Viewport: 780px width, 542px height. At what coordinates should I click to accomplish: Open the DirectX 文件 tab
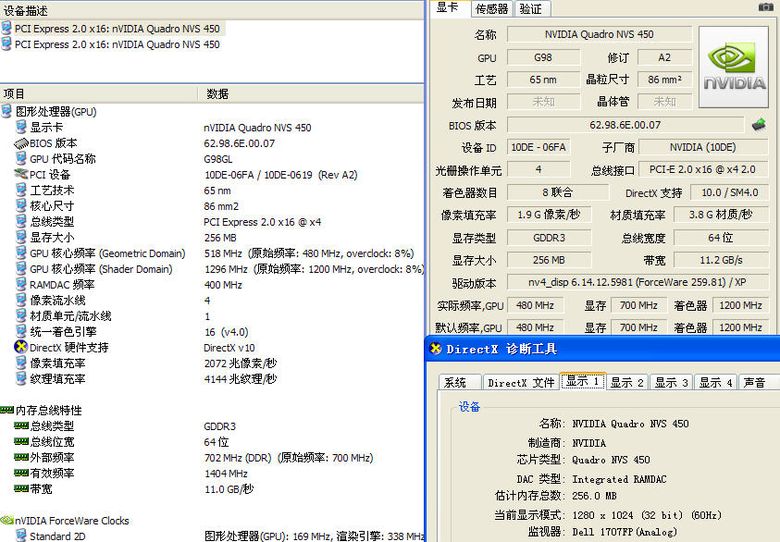coord(521,382)
